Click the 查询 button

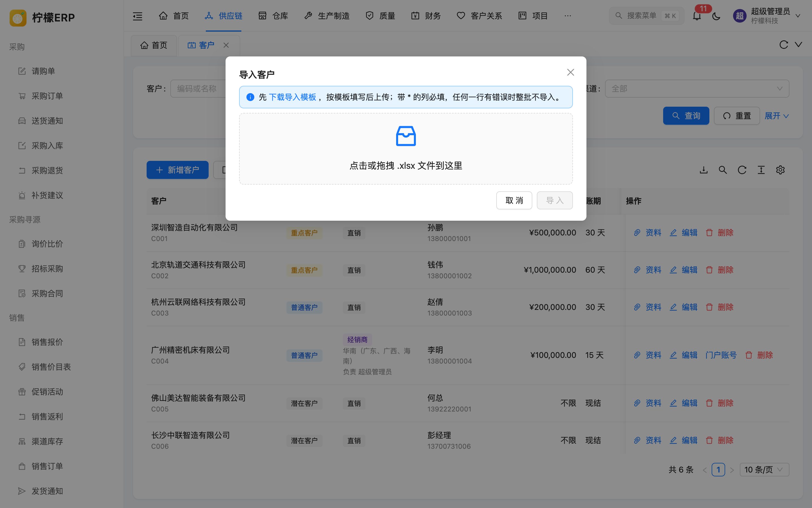686,116
